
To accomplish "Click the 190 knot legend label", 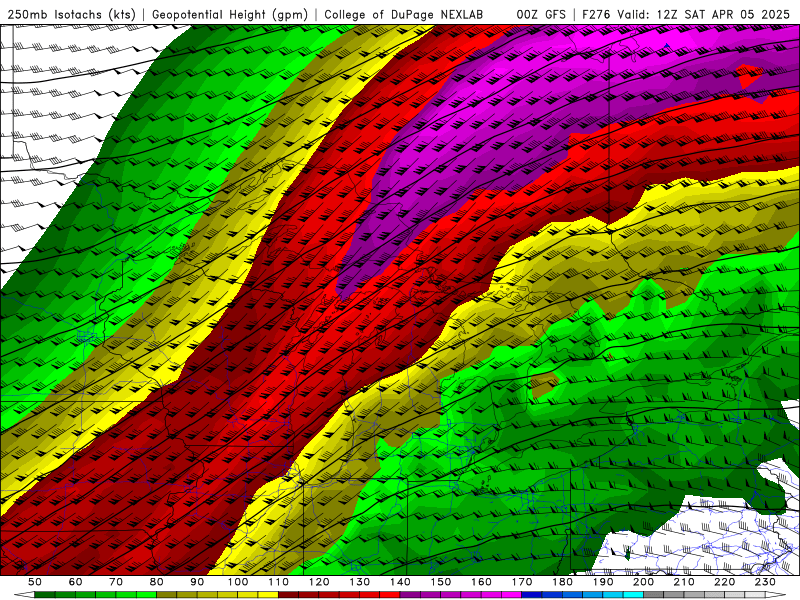I will 603,582.
